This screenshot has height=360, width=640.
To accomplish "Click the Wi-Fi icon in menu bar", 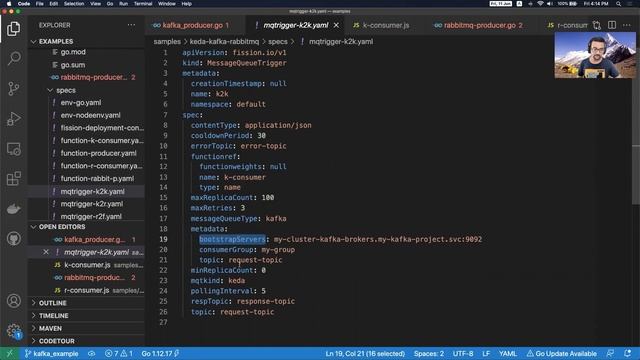I will coord(540,4).
